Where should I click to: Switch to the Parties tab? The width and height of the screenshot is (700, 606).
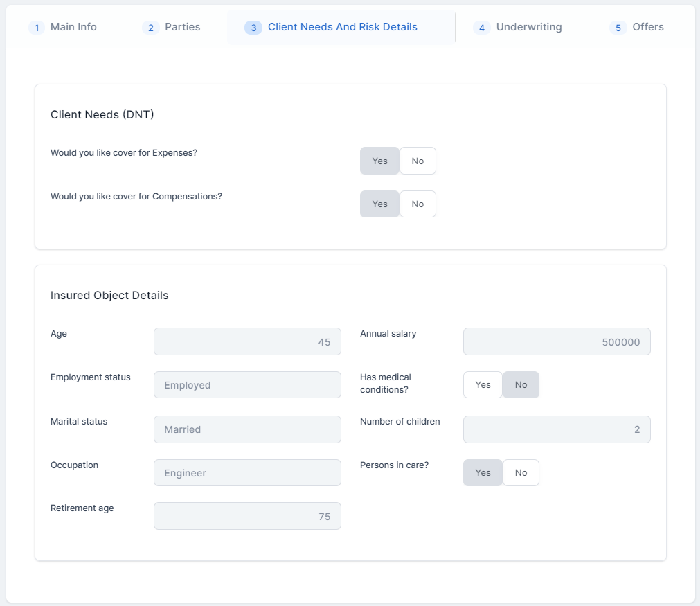(172, 27)
